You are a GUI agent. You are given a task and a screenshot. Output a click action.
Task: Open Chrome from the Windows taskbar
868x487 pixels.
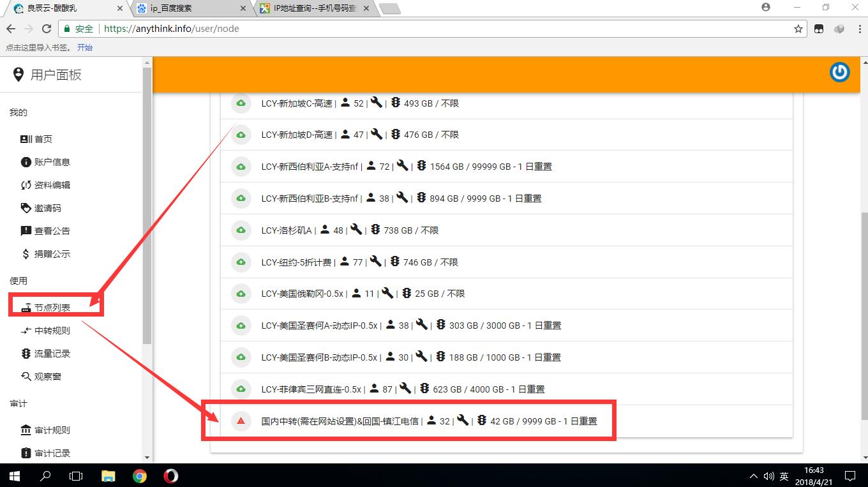coord(140,476)
